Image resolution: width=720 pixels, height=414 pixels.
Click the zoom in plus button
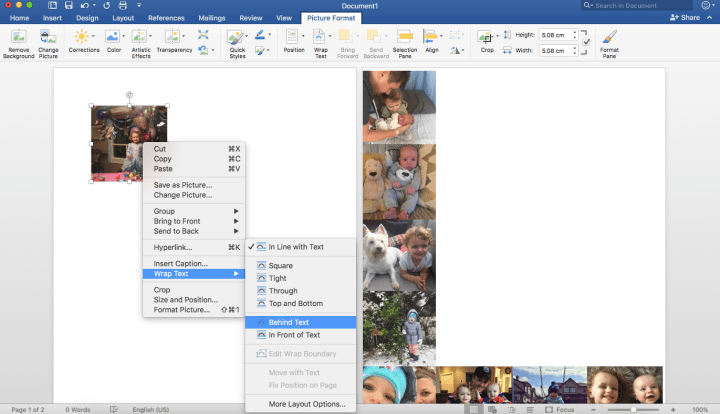[x=673, y=409]
